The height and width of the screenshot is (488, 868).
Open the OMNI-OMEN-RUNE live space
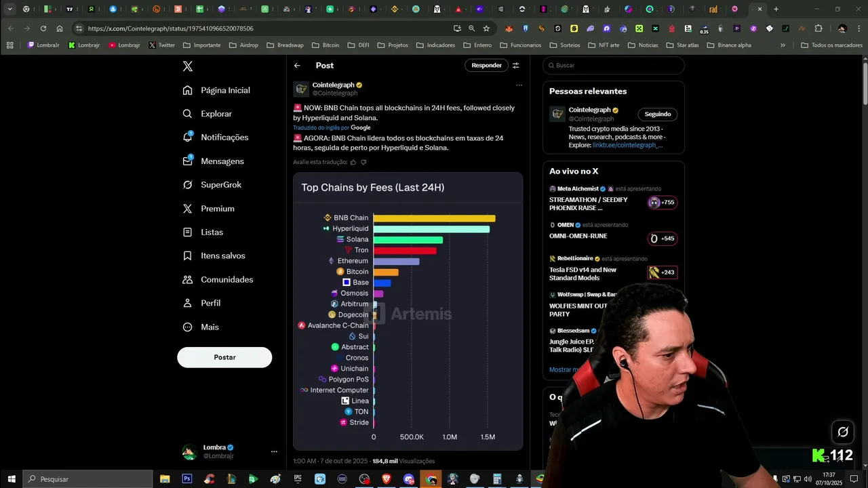tap(613, 234)
